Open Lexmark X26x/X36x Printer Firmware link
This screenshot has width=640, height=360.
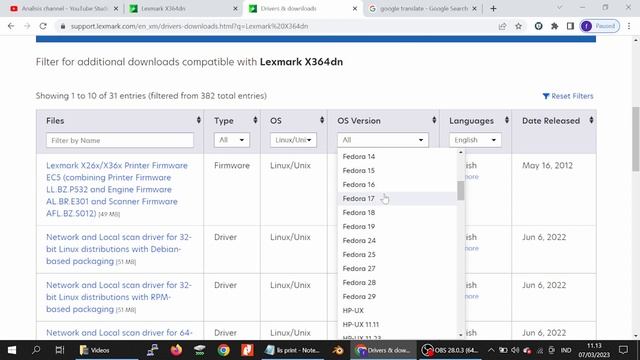click(117, 189)
